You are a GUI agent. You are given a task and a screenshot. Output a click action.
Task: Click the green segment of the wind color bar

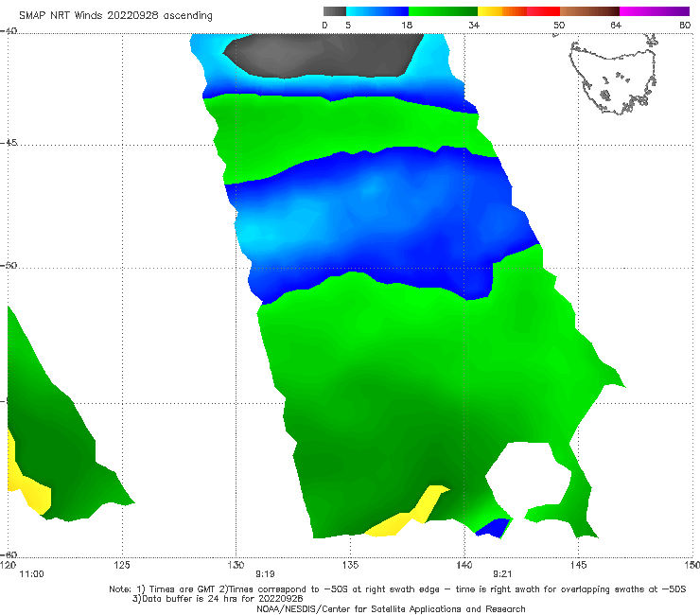[x=443, y=11]
